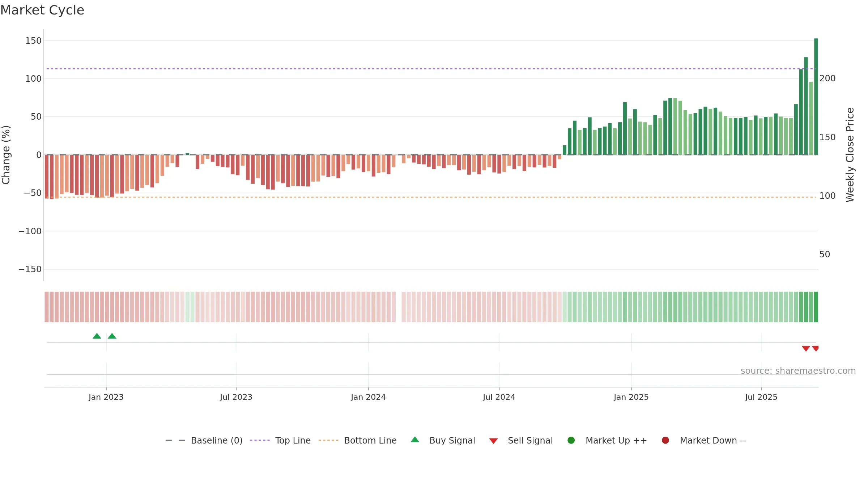
Task: Click the purple dotted top line
Action: pos(430,69)
